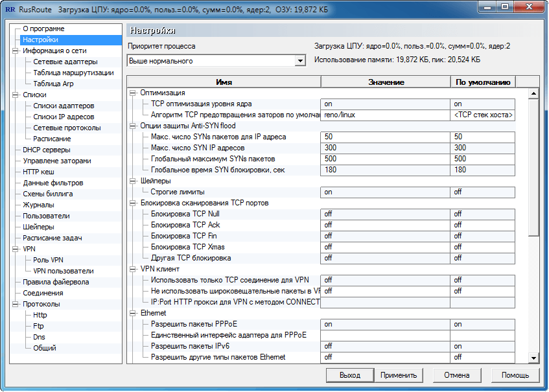Open Сетевые адаптеры tree item
Screen dimensions: 549x392
[65, 62]
